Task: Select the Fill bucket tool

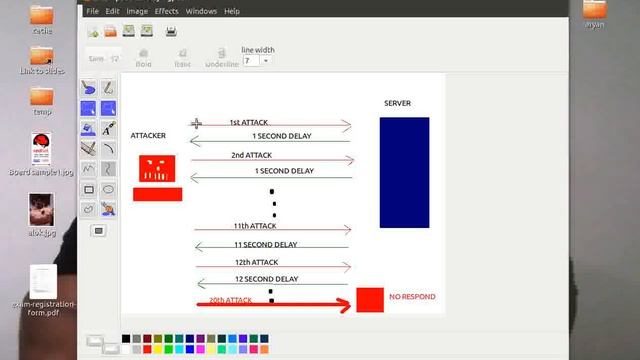Action: click(88, 129)
